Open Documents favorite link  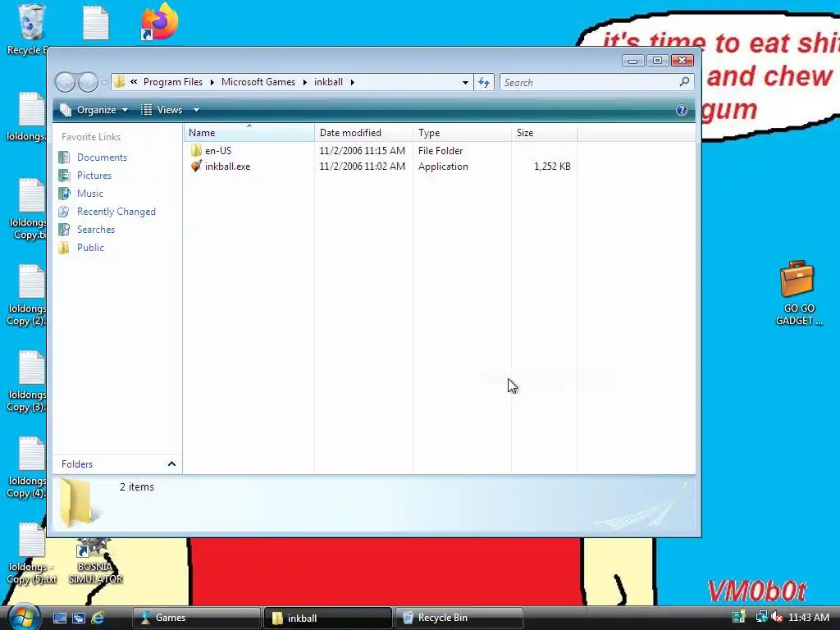(102, 157)
